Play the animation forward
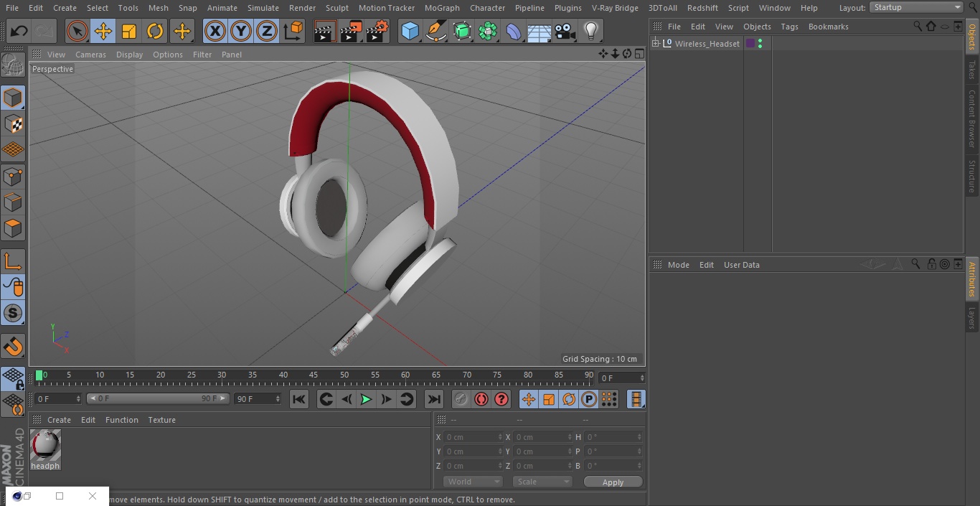The height and width of the screenshot is (506, 980). pos(366,399)
